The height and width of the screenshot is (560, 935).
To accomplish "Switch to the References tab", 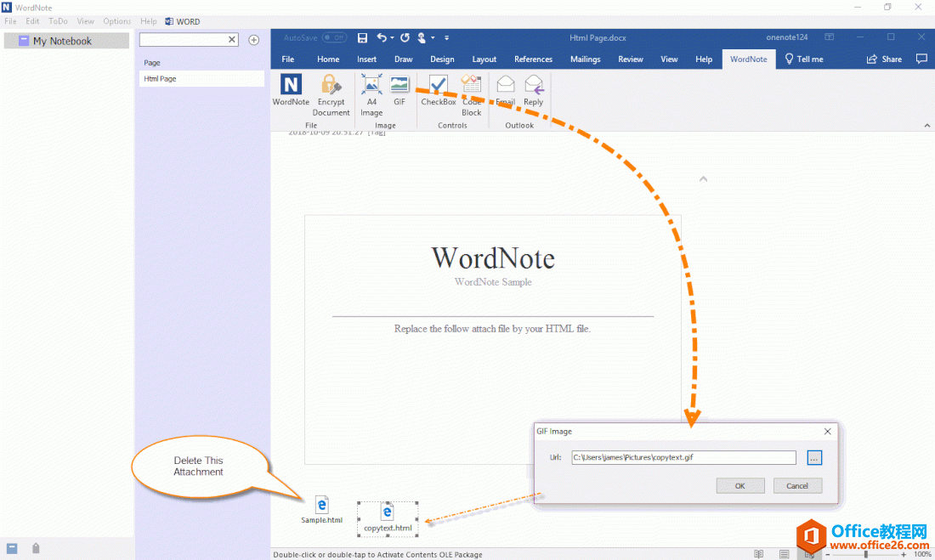I will pos(533,59).
